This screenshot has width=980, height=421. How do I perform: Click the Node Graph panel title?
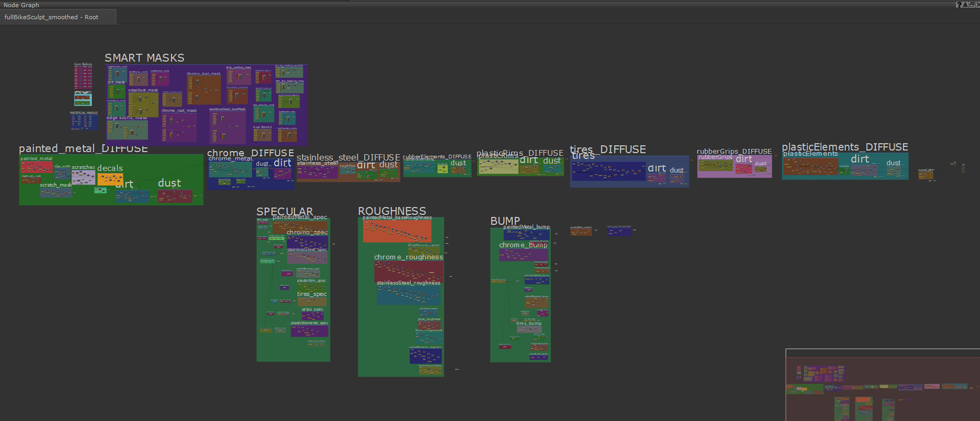(x=21, y=5)
